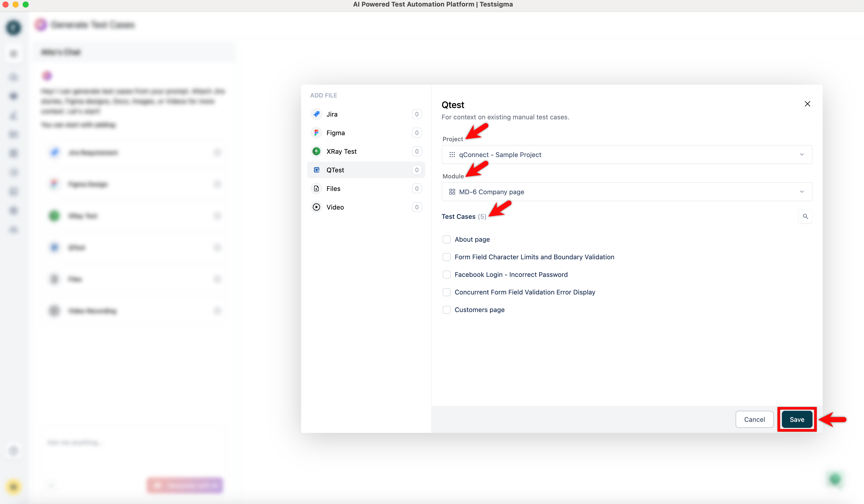
Task: Check the About page test case
Action: [x=446, y=239]
